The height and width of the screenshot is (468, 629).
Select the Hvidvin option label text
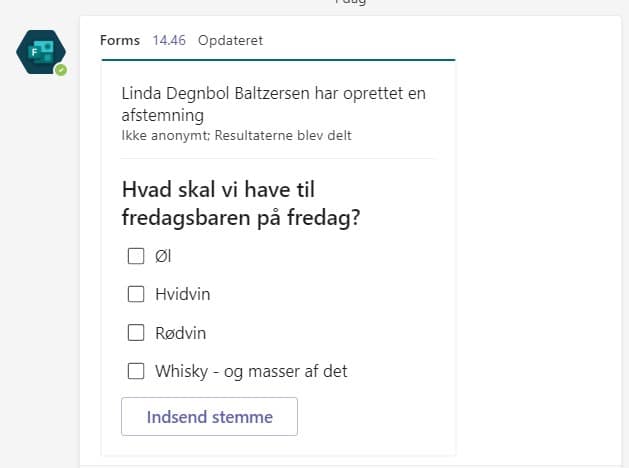[x=183, y=294]
